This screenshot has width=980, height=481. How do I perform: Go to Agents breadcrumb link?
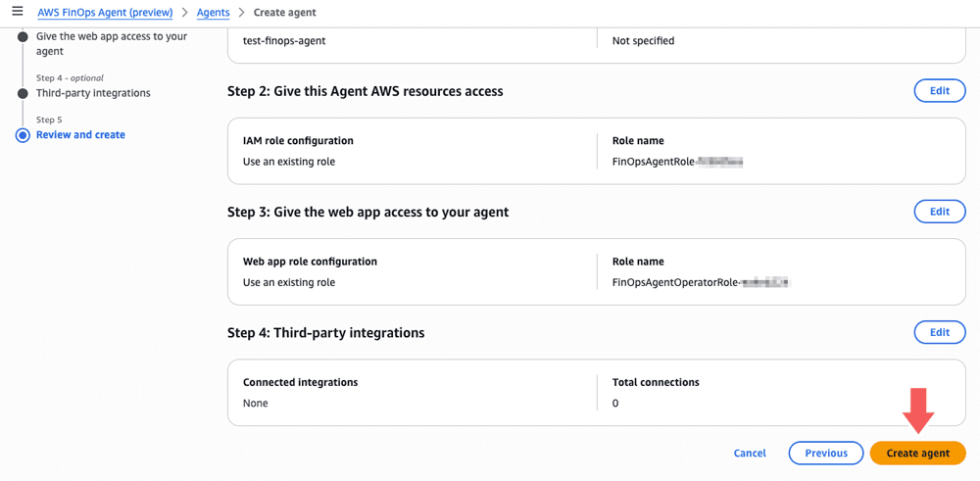coord(213,13)
